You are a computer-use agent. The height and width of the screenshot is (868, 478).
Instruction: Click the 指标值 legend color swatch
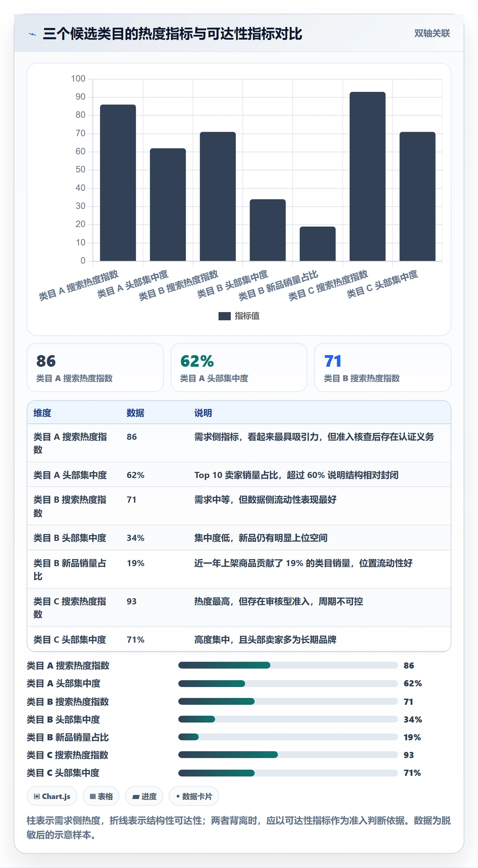pyautogui.click(x=225, y=316)
